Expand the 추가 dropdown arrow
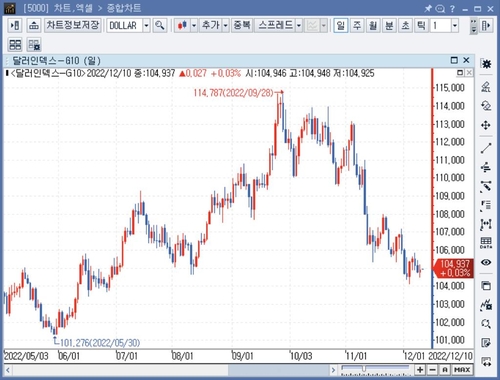The height and width of the screenshot is (380, 500). point(225,26)
